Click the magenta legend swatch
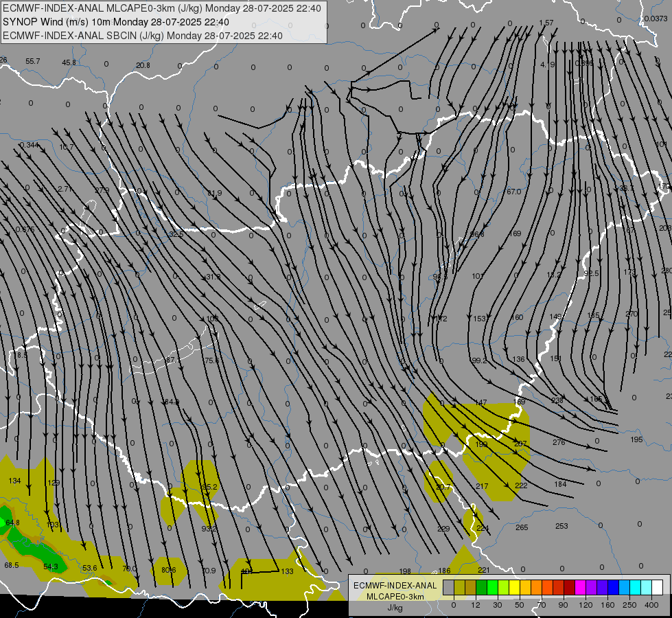Viewport: 672px width, 618px height. point(581,587)
